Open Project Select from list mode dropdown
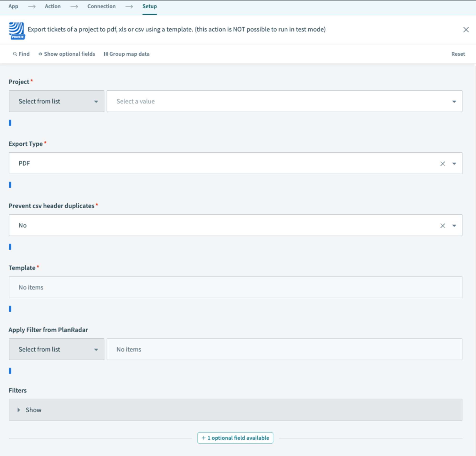 (x=56, y=101)
